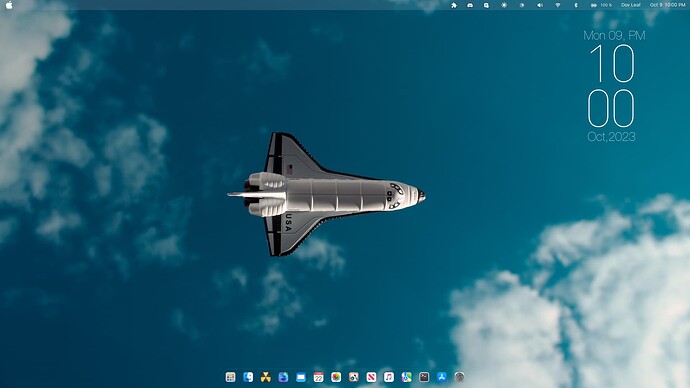Open the volume control in menu bar
Screen dimensions: 690x388
pos(540,5)
